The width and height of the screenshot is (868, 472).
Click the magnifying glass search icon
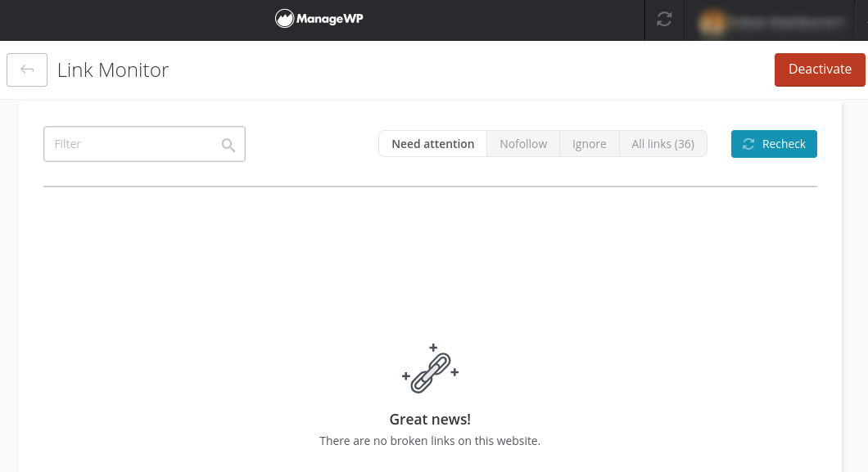tap(228, 145)
